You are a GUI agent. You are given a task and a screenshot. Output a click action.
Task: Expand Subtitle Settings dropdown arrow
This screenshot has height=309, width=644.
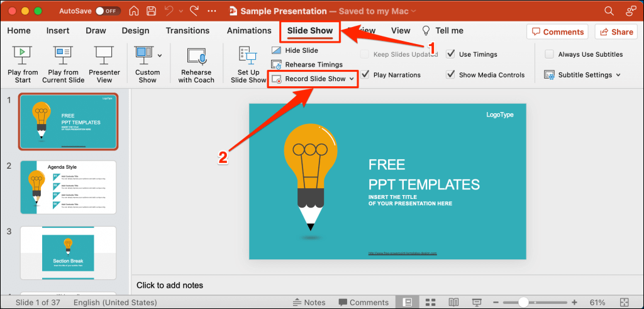619,75
